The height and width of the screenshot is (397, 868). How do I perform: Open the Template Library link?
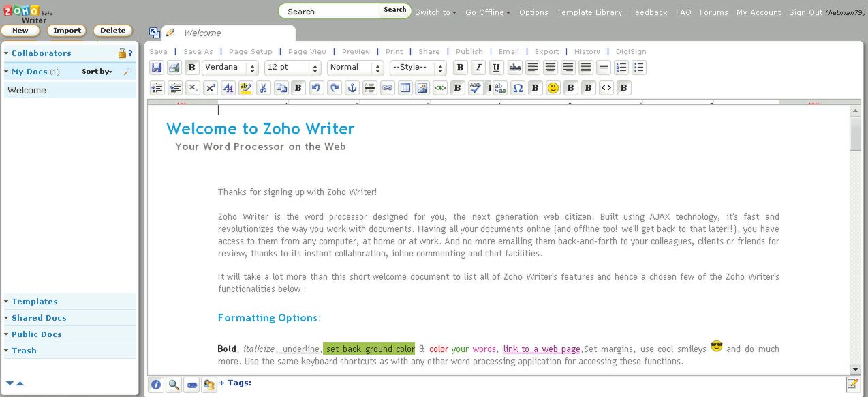(x=589, y=12)
